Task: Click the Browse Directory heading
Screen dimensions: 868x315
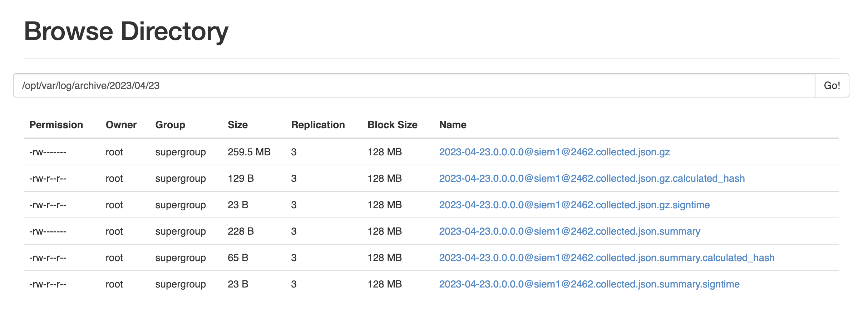Action: [x=126, y=31]
